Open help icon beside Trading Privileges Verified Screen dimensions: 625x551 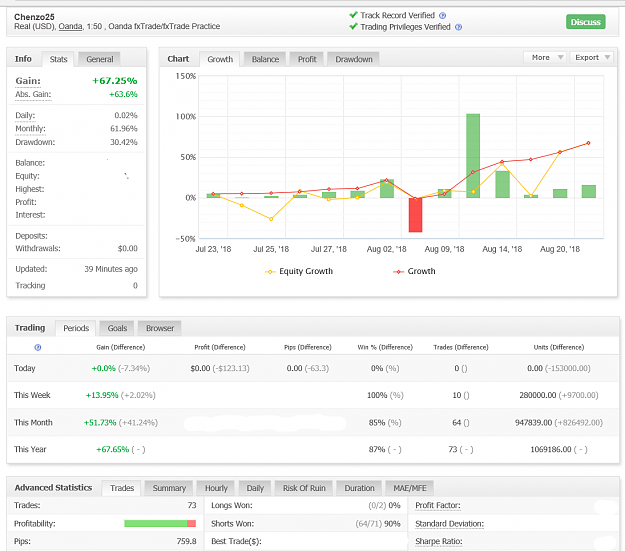point(458,27)
